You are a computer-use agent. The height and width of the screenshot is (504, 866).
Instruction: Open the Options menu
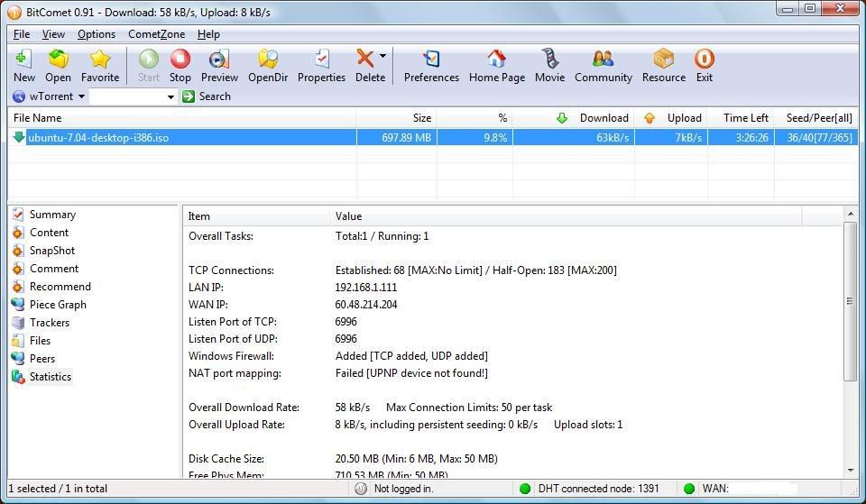point(97,34)
